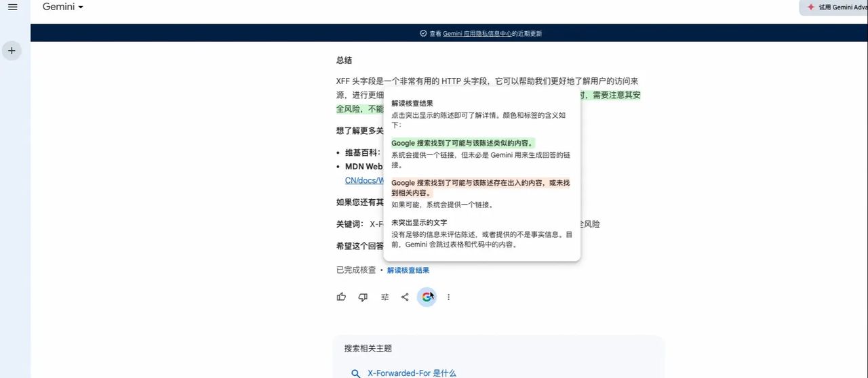Click the MDN Web bullet item
This screenshot has height=378, width=868.
pyautogui.click(x=364, y=167)
